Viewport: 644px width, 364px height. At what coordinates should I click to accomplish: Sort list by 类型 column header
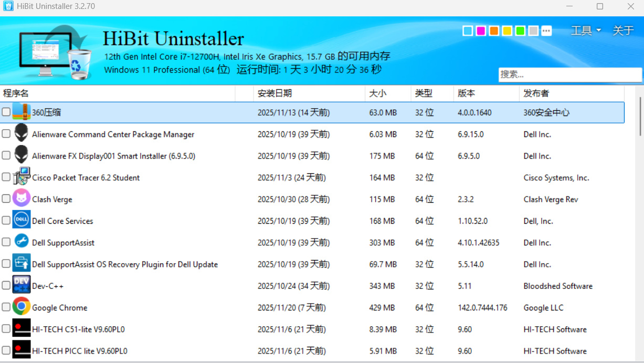(432, 93)
